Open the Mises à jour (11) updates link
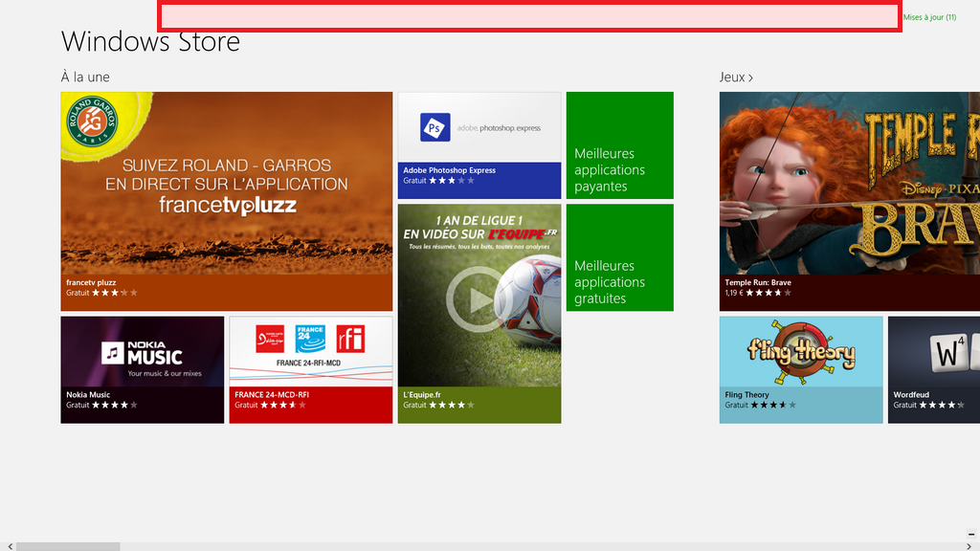The image size is (980, 551). pos(929,17)
